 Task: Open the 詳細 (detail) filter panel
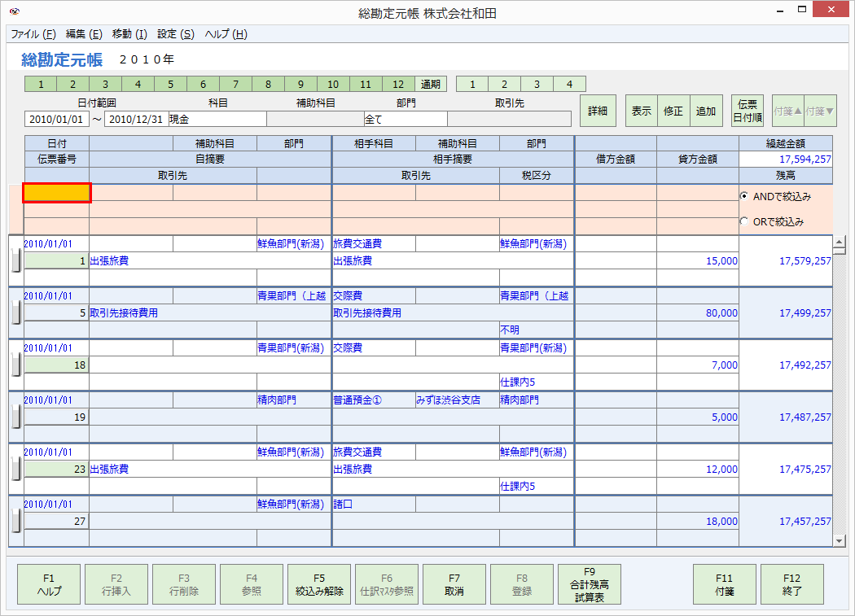(x=598, y=111)
